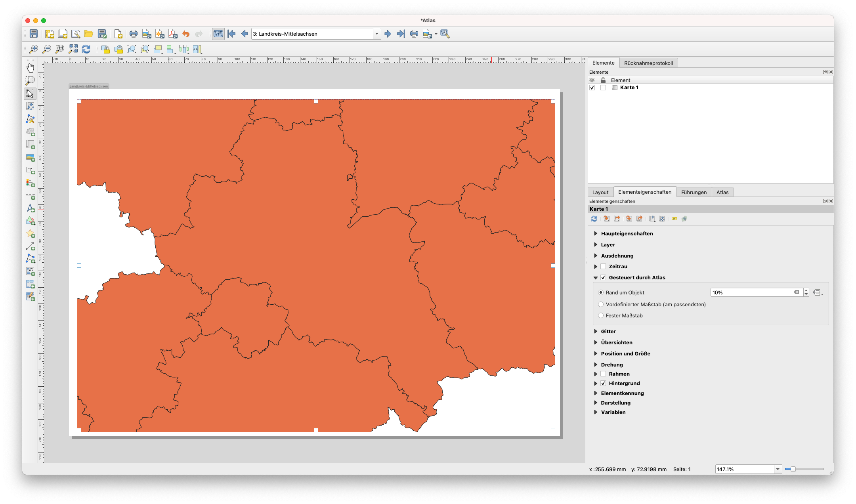Select the Karte 1 item in list
This screenshot has width=856, height=504.
(629, 88)
